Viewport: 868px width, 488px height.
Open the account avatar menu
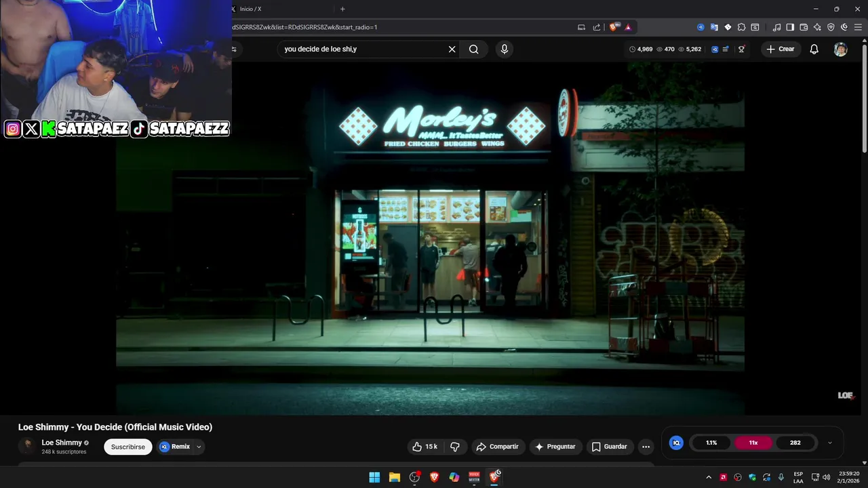coord(840,49)
